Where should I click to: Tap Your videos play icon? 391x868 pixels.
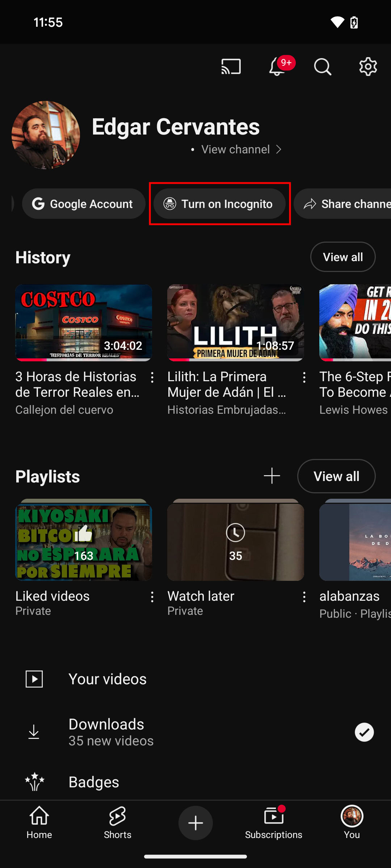(x=34, y=679)
